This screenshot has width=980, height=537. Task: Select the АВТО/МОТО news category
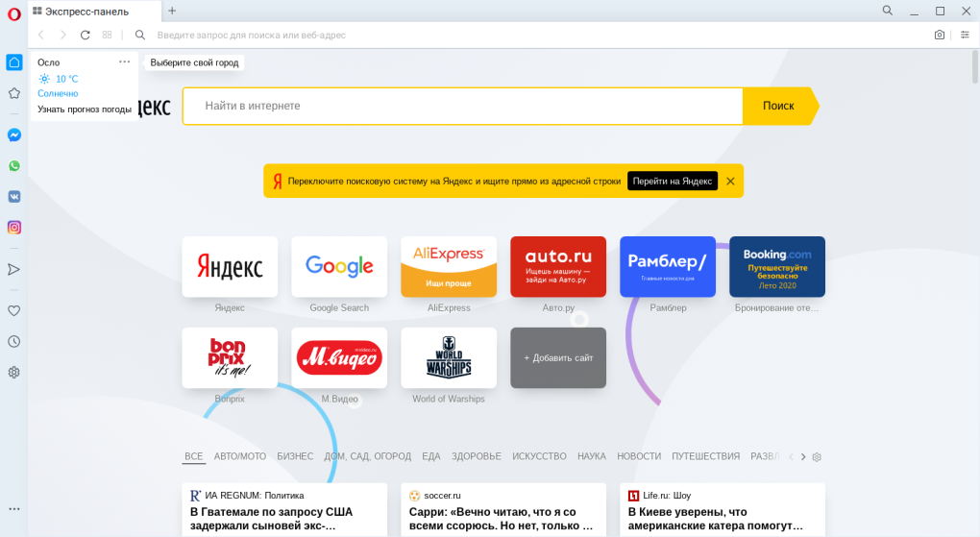(x=240, y=456)
